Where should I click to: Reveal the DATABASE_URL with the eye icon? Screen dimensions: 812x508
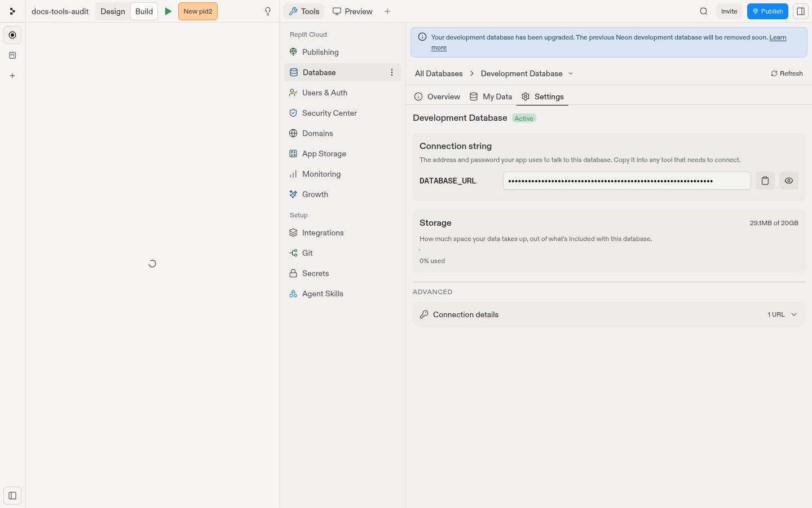pyautogui.click(x=789, y=181)
